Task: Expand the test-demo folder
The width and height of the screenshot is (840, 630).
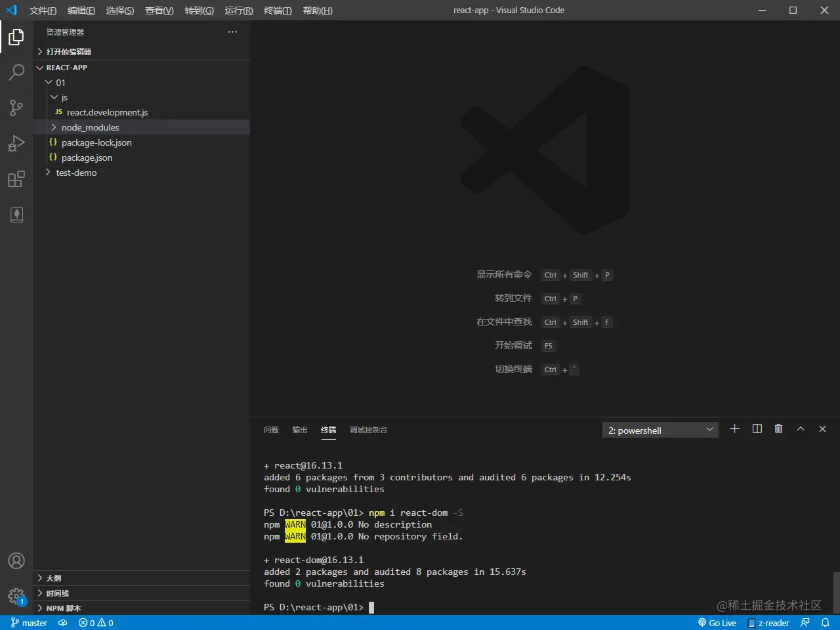Action: pyautogui.click(x=141, y=173)
